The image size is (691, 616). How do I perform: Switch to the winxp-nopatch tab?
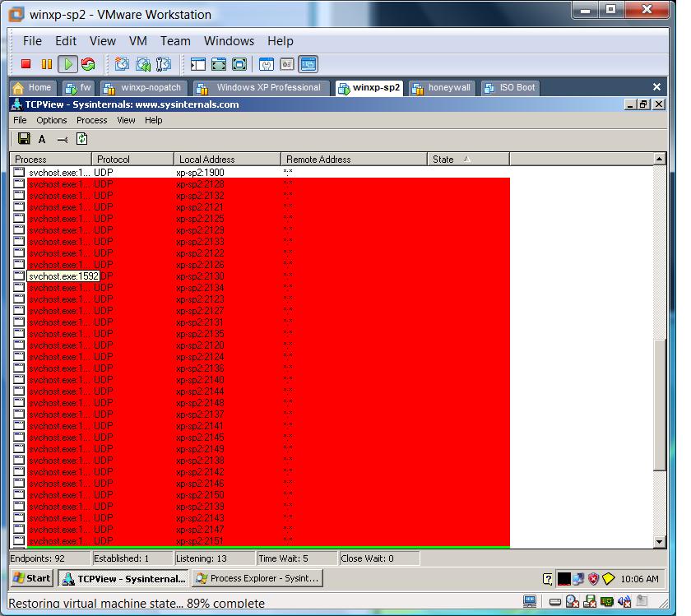(x=143, y=88)
